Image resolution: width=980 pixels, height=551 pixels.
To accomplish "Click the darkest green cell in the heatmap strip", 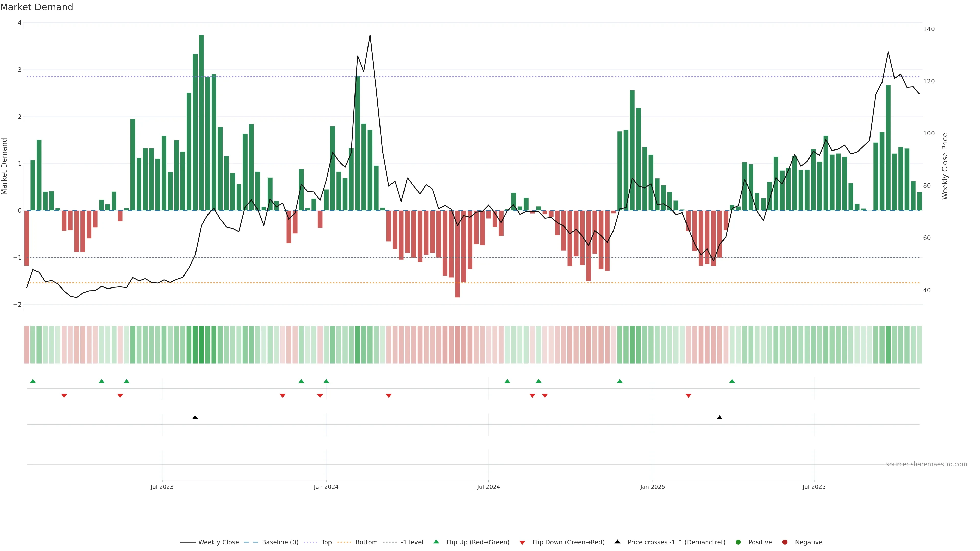I will (x=201, y=345).
